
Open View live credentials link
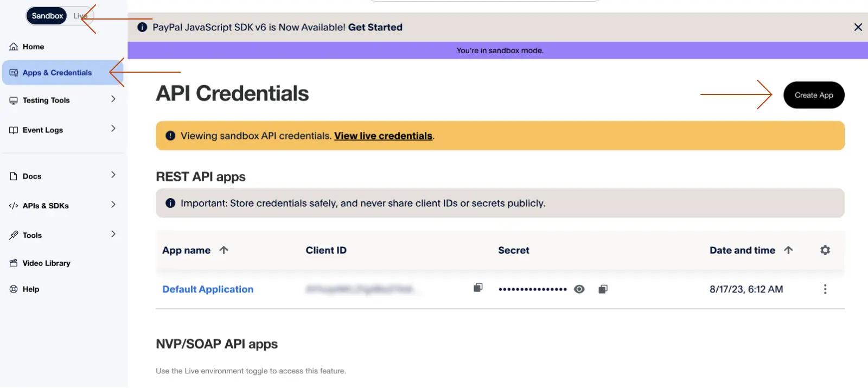click(384, 136)
